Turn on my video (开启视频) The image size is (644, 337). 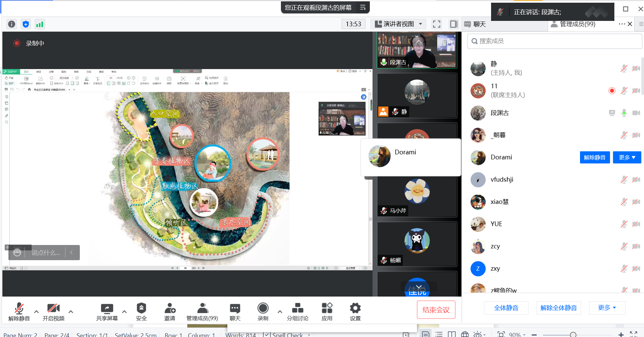pyautogui.click(x=53, y=312)
